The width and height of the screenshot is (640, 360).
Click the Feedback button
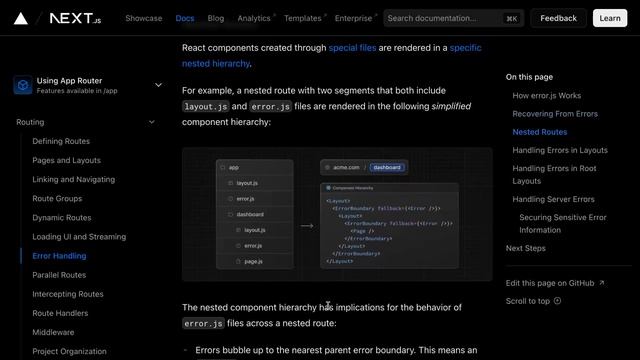[558, 18]
